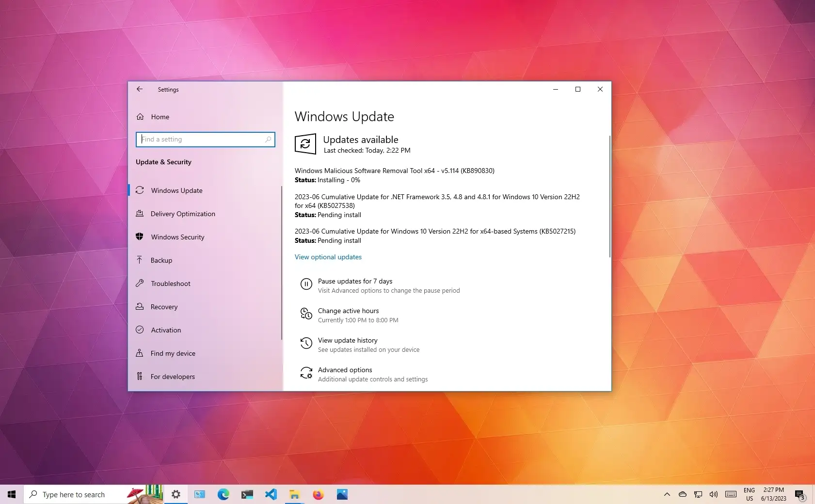815x504 pixels.
Task: Go to Windows Security section
Action: [205, 237]
